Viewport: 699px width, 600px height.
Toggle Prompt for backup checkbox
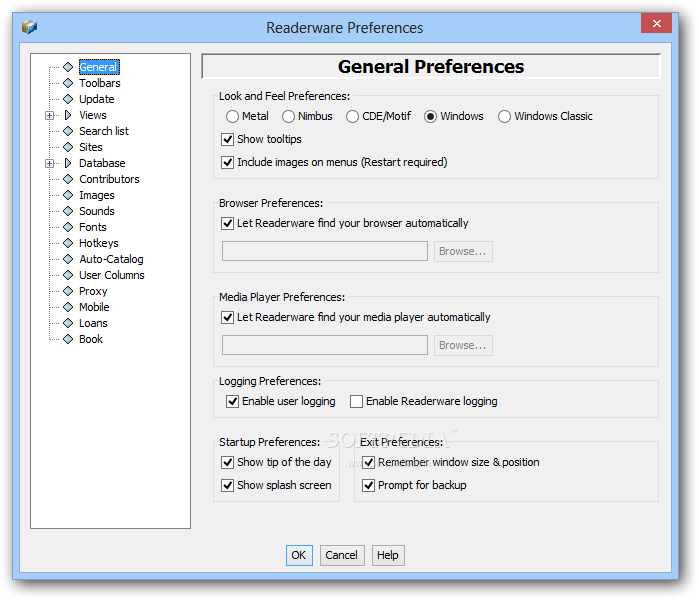pos(368,485)
